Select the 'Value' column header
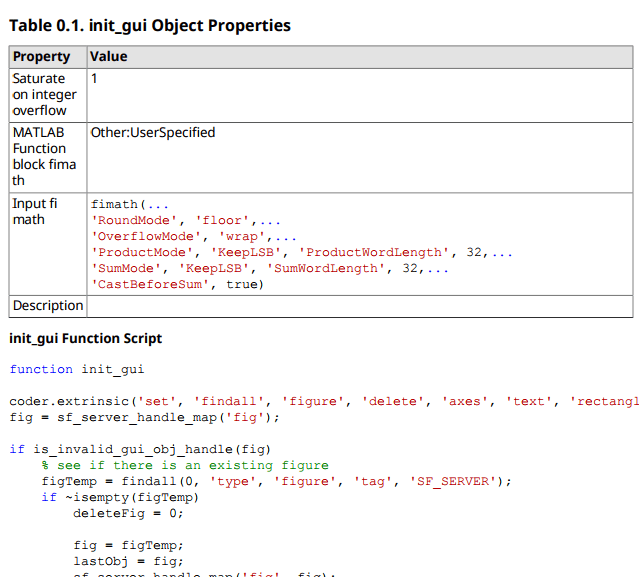Viewport: 639px width, 577px height. [x=109, y=57]
